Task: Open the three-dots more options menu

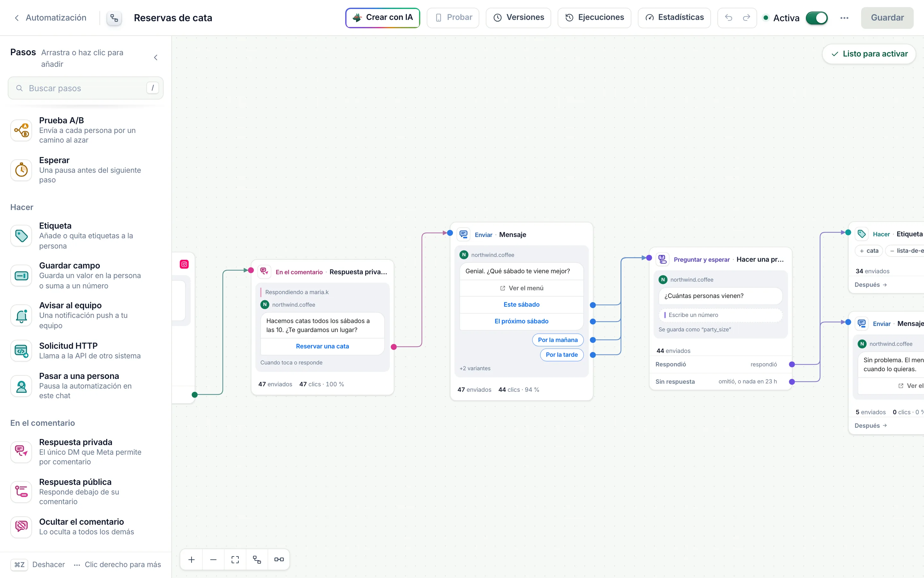Action: pos(844,18)
